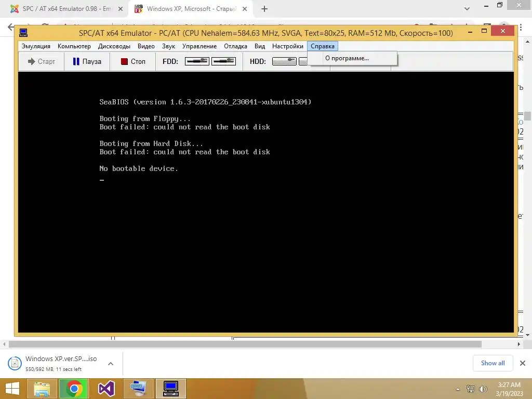Open the Отладка menu
Screen dimensions: 532x399
pos(235,46)
